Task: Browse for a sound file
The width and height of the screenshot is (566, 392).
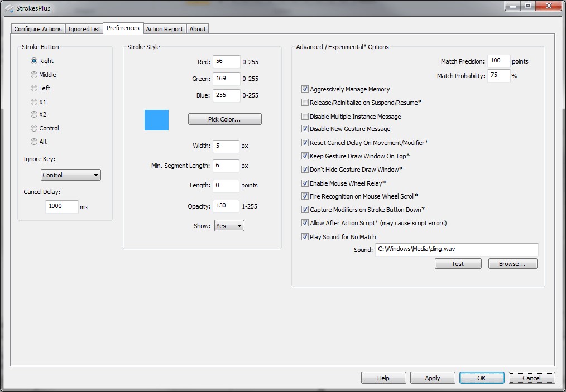Action: (512, 264)
